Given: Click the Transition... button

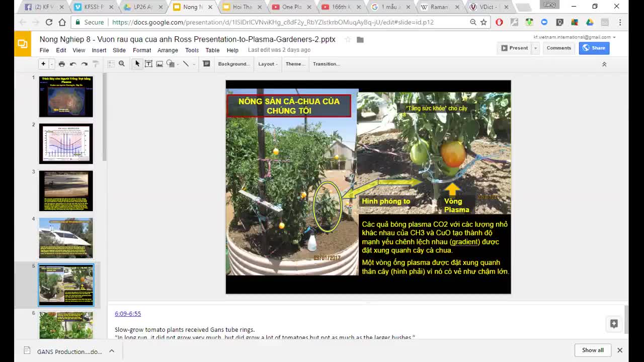Looking at the screenshot, I should [327, 64].
